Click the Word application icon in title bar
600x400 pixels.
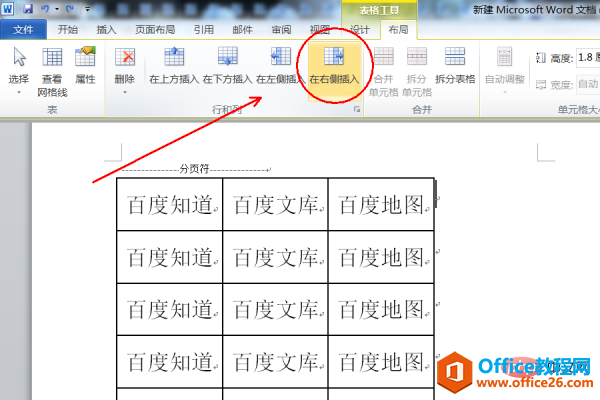8,8
